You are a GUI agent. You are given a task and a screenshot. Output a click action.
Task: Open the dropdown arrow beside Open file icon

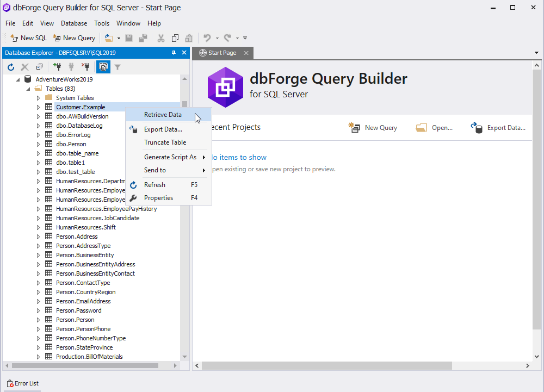pos(119,38)
